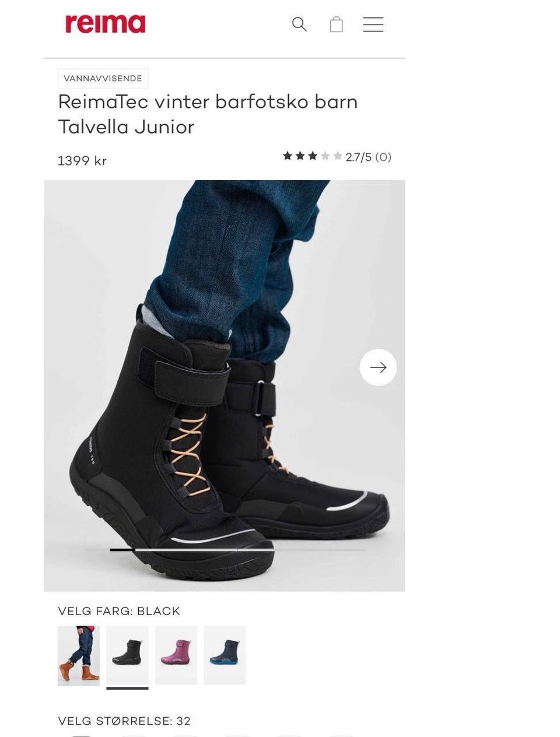Click the Reima logo
Screen dimensions: 560x737
106,24
